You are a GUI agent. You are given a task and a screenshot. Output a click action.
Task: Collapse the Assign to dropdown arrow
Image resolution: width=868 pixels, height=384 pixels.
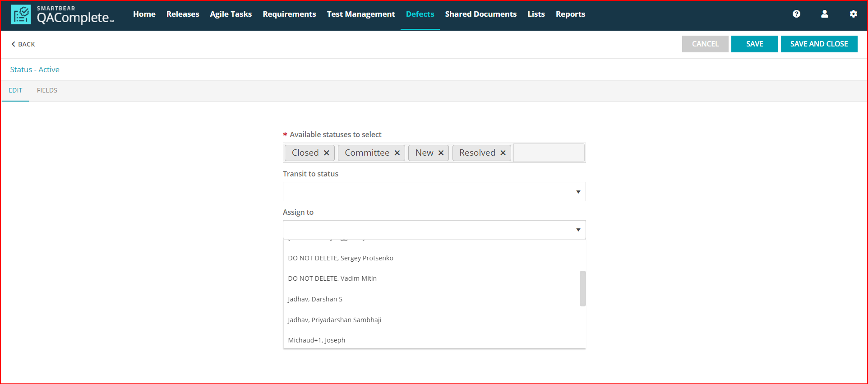point(578,230)
